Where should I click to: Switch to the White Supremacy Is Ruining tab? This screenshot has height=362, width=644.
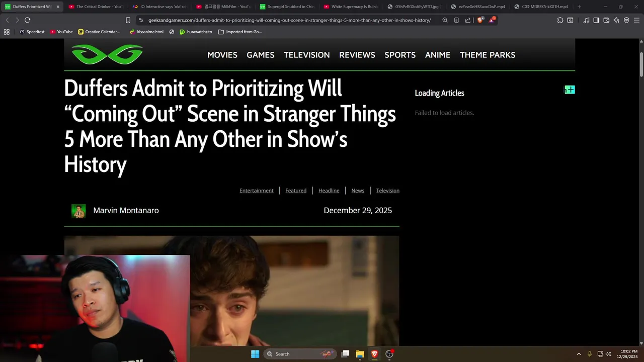pyautogui.click(x=351, y=7)
